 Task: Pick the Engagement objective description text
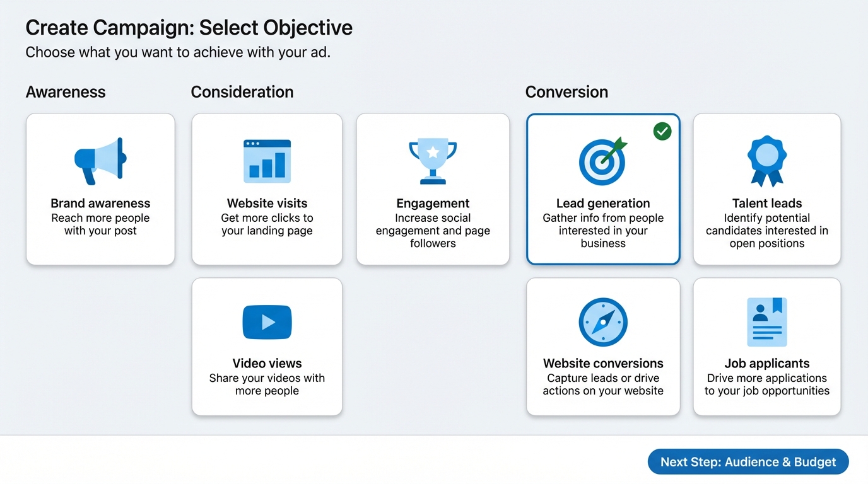pyautogui.click(x=433, y=231)
